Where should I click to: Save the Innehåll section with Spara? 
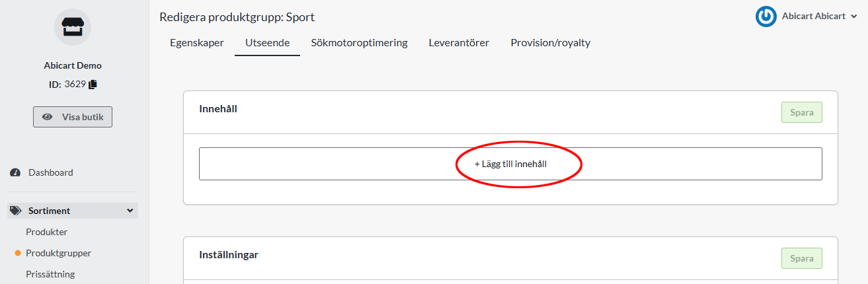(x=801, y=112)
